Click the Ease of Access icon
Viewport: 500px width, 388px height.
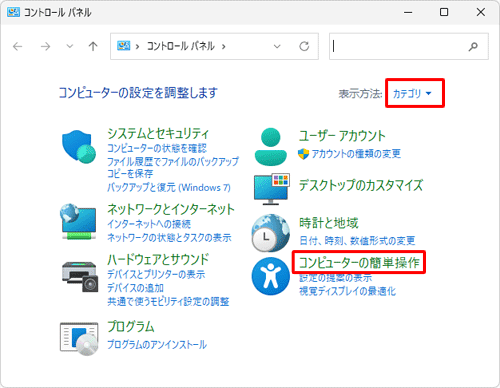coord(271,276)
